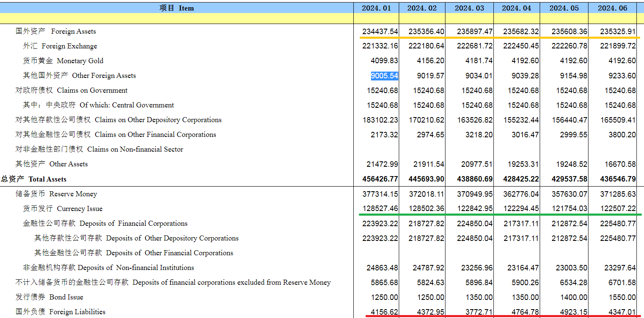Select the Foreign Assets value 235325.91
Screen dimensions: 644x318
pyautogui.click(x=618, y=32)
